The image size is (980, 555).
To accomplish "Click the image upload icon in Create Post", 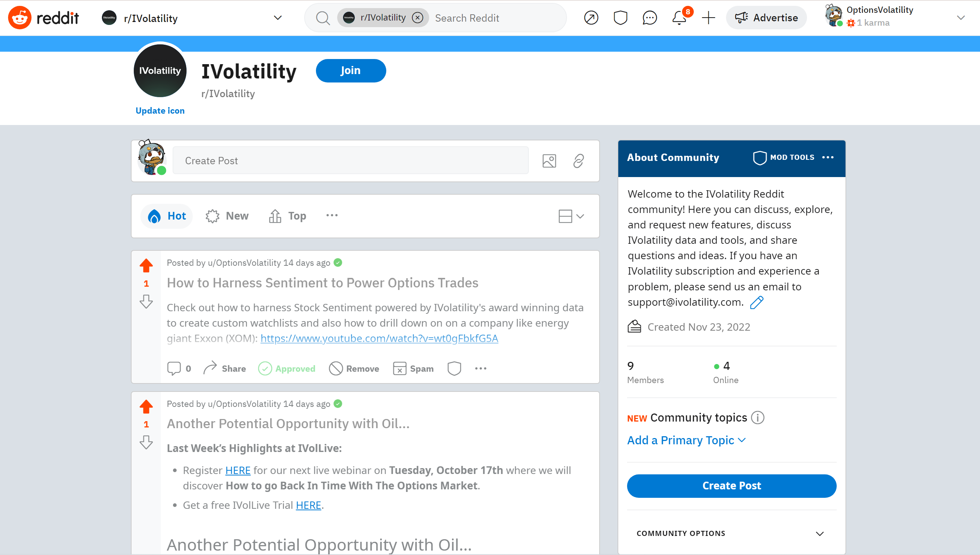I will (549, 160).
